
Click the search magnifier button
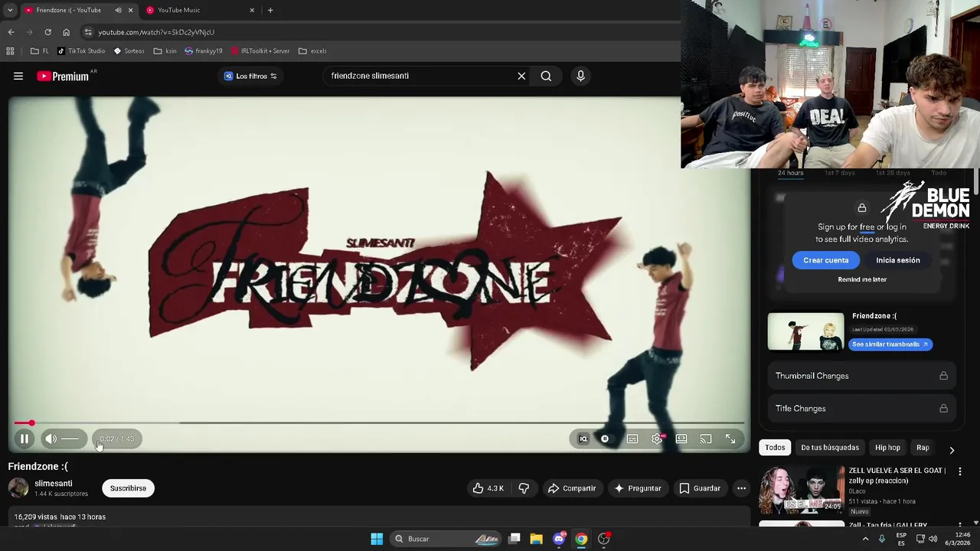(x=546, y=76)
